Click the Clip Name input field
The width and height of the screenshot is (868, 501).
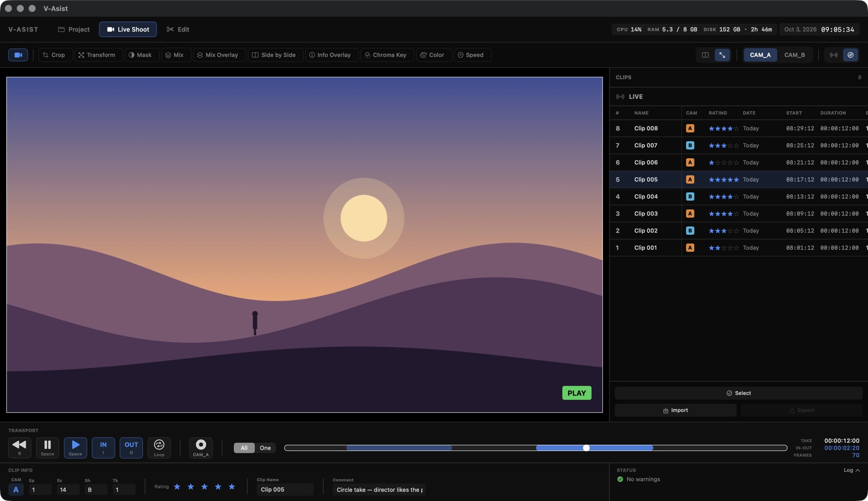285,490
